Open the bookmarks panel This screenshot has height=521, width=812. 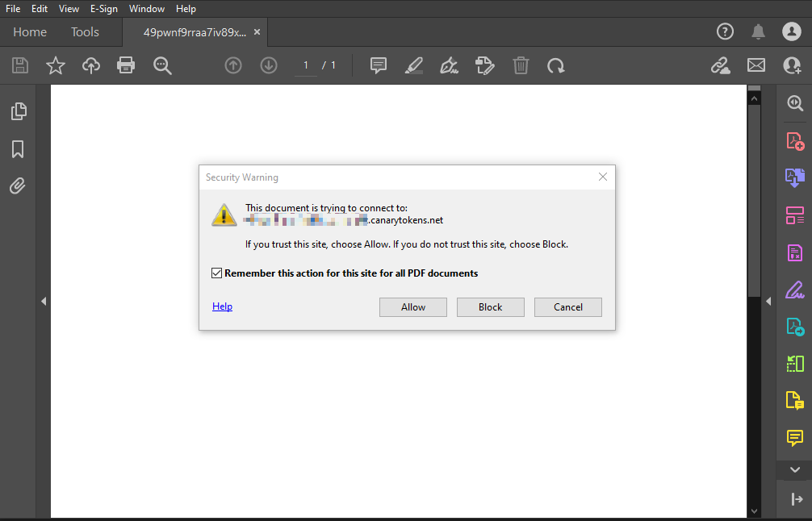[18, 148]
